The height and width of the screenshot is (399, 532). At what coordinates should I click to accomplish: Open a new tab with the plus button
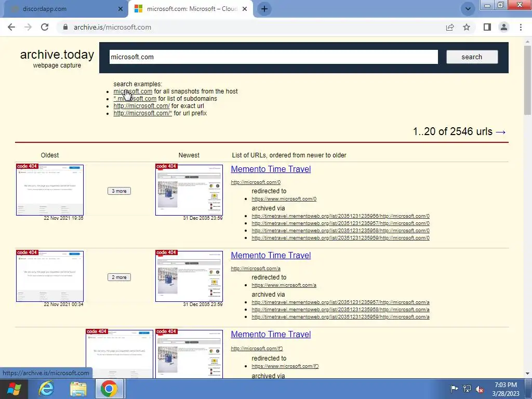264,9
